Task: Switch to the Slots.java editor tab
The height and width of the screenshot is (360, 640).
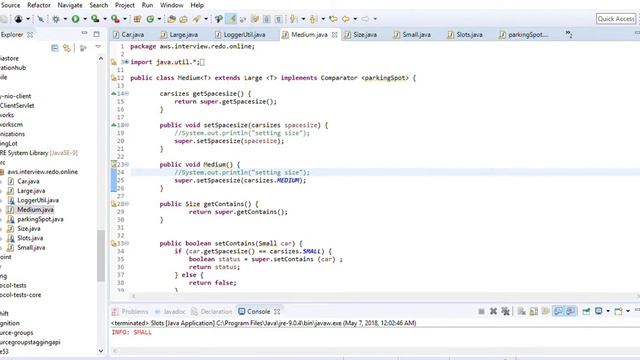Action: (x=465, y=35)
